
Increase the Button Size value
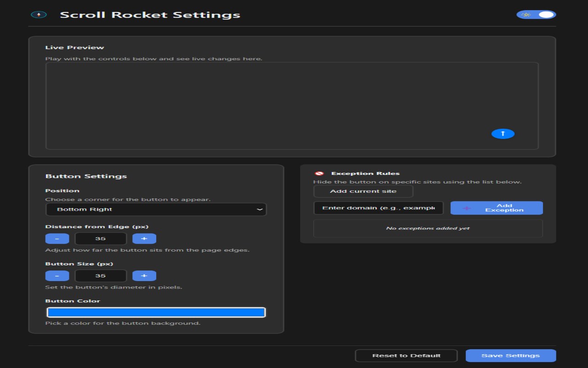[144, 276]
